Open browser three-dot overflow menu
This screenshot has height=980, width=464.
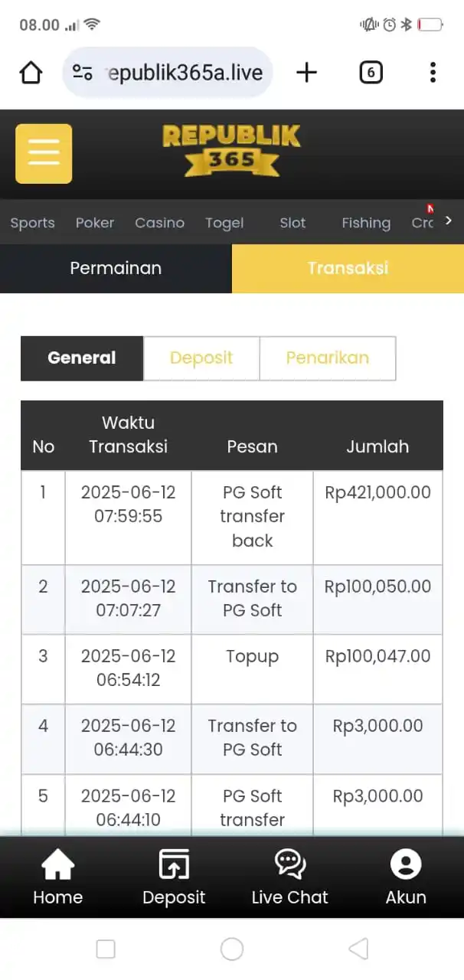[433, 73]
